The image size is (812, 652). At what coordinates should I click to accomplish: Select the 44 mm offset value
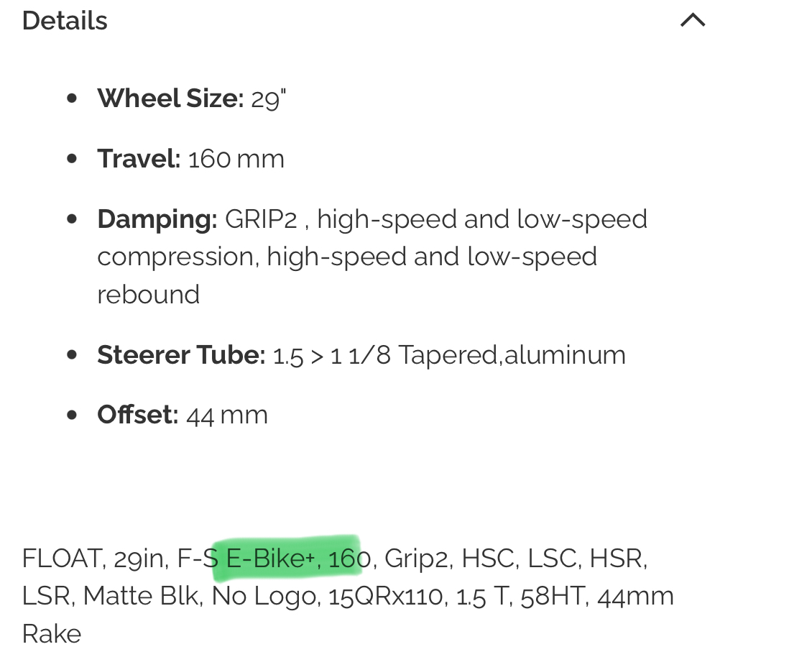click(x=227, y=415)
